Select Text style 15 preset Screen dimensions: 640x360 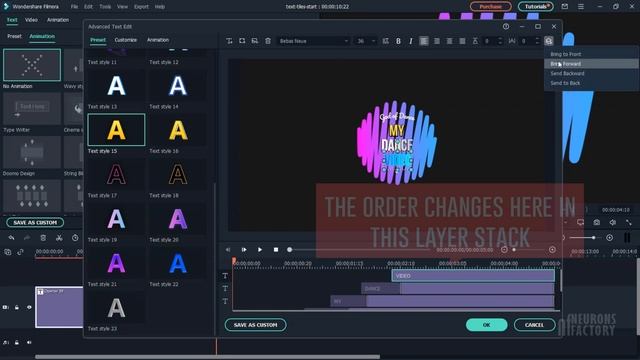click(116, 130)
